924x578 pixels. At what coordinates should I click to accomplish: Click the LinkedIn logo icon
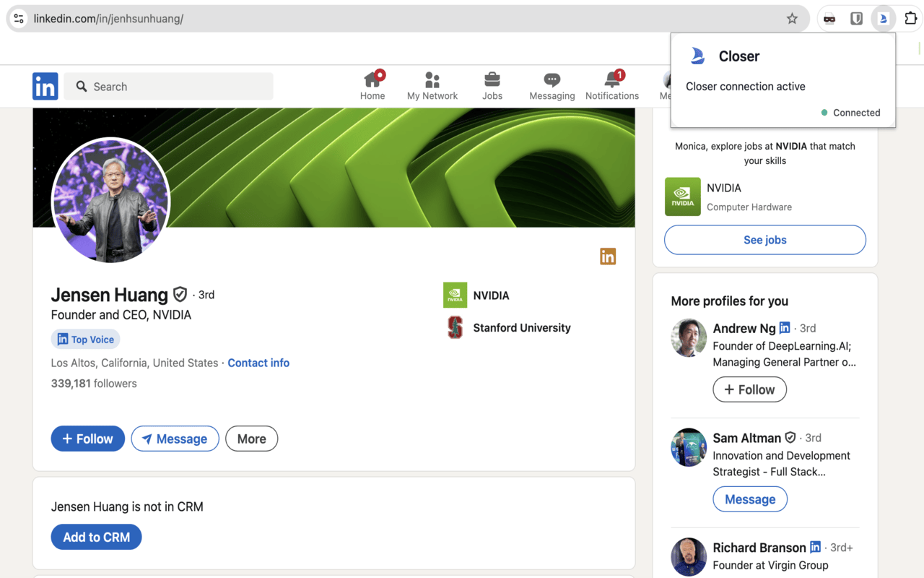[45, 86]
